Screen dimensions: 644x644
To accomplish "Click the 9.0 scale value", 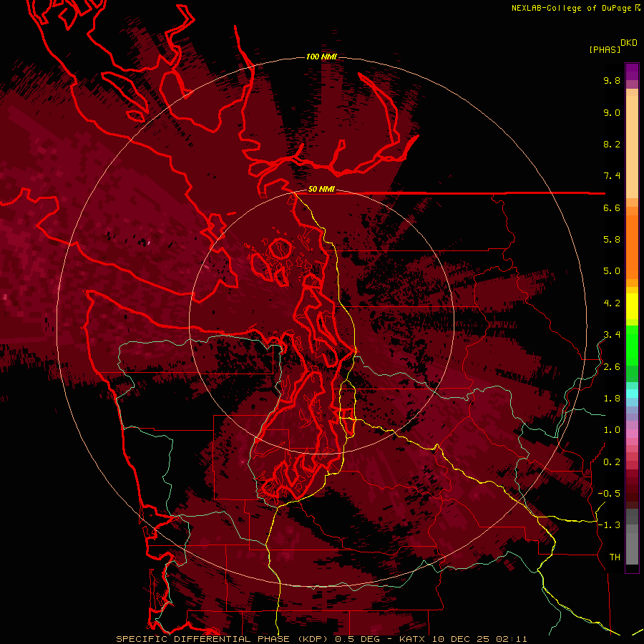I will [x=612, y=112].
